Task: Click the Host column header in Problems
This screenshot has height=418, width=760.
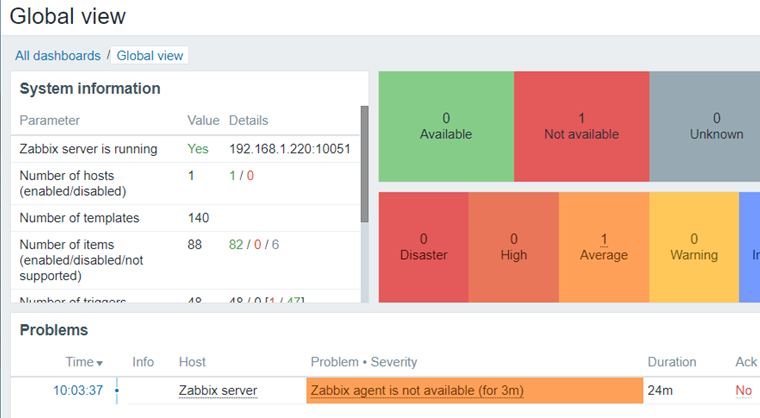Action: click(192, 362)
